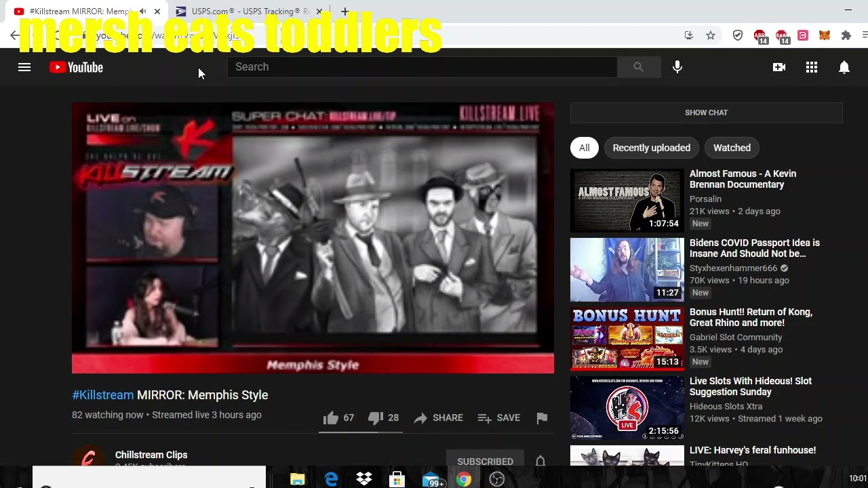Go back with browser back arrow
This screenshot has height=488, width=868.
point(14,35)
